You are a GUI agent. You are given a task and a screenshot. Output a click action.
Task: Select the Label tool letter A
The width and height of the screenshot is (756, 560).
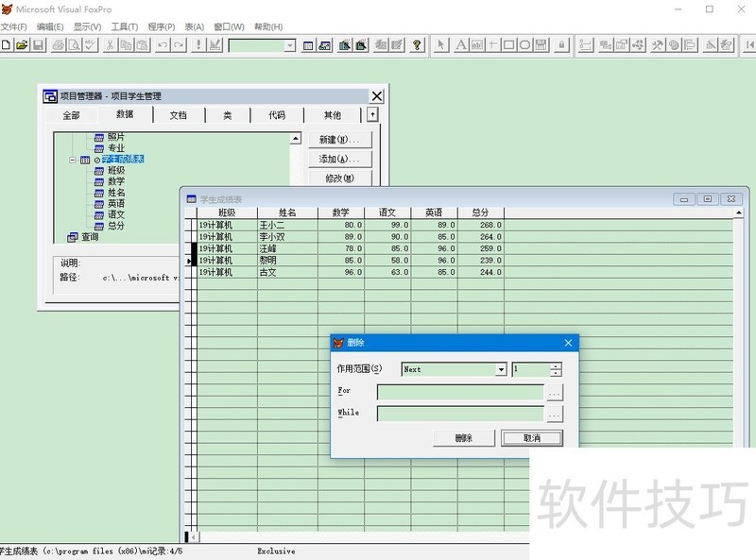click(x=461, y=45)
